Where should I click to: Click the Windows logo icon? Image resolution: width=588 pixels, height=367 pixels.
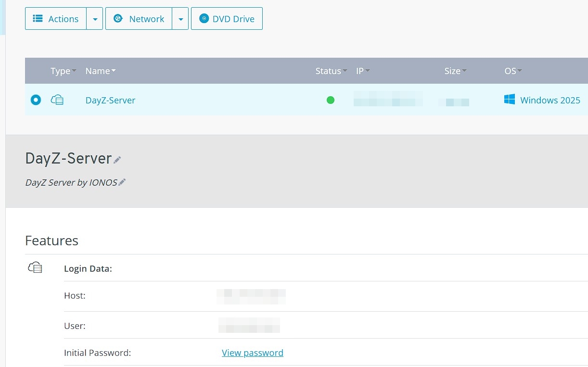coord(510,100)
